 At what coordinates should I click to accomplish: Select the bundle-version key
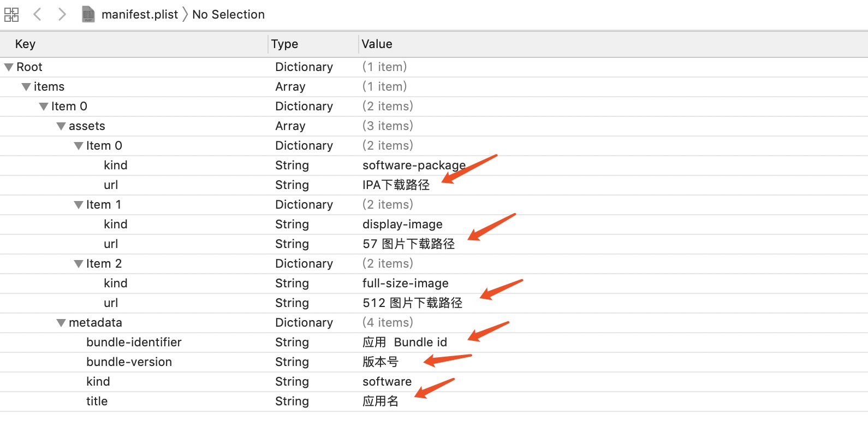[x=129, y=362]
